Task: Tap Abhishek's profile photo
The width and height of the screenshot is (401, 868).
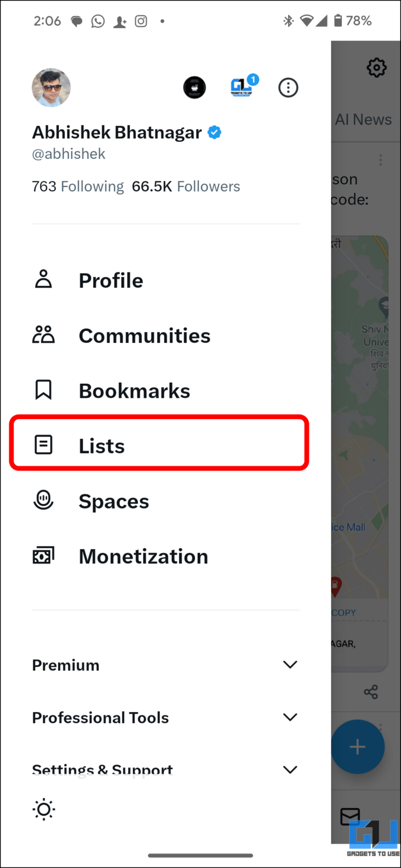Action: pos(51,88)
